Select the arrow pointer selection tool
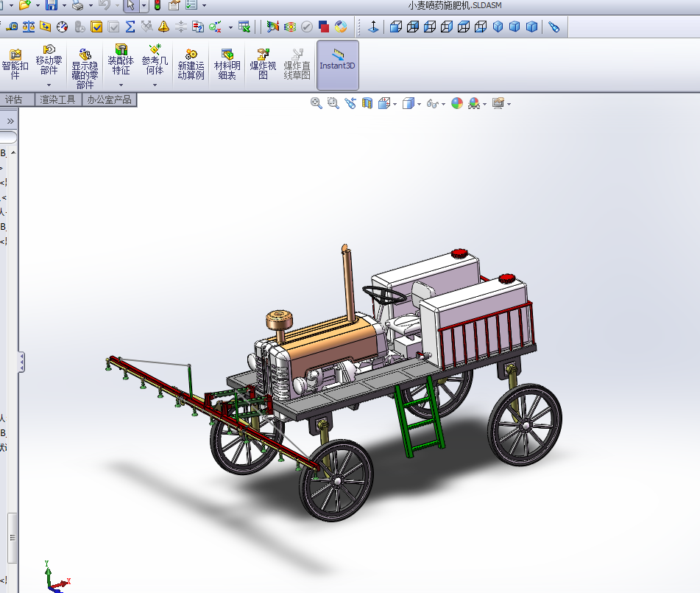 (130, 5)
